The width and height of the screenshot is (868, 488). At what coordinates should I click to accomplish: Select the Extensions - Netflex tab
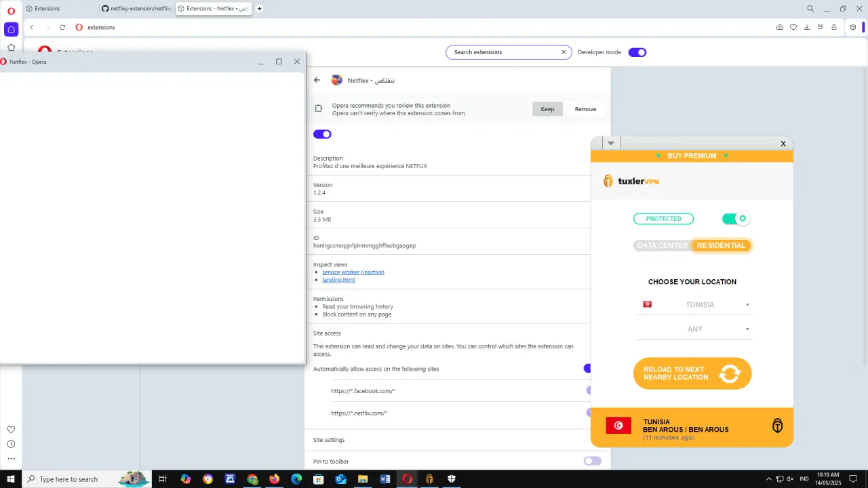(214, 9)
